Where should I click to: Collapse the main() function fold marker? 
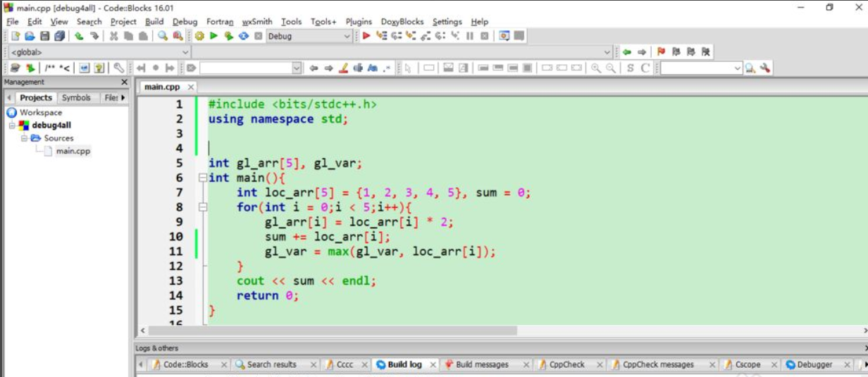pyautogui.click(x=203, y=178)
